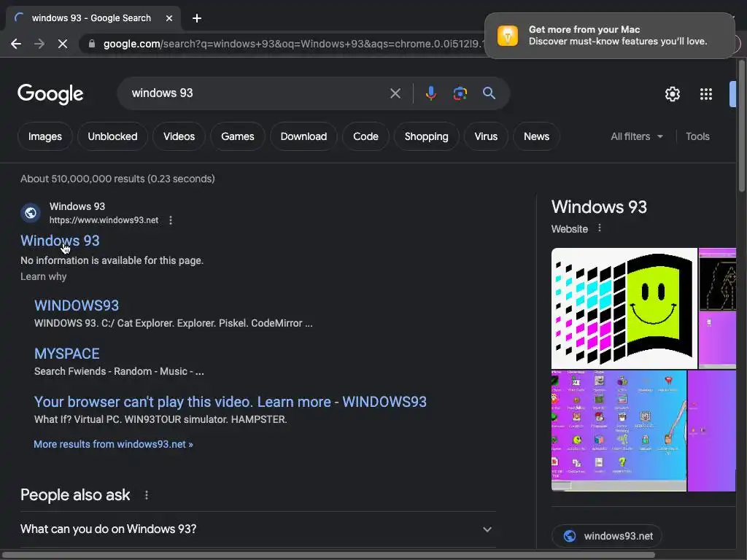Open the three-dot menu beside windows93.net URL
747x560 pixels.
(171, 220)
